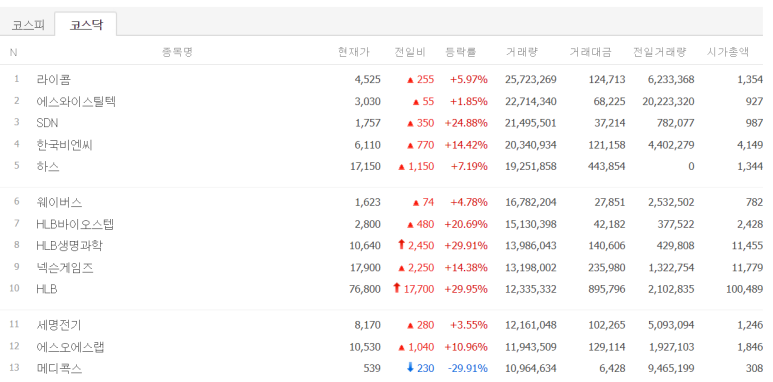Click the current price 76,800

tap(365, 289)
